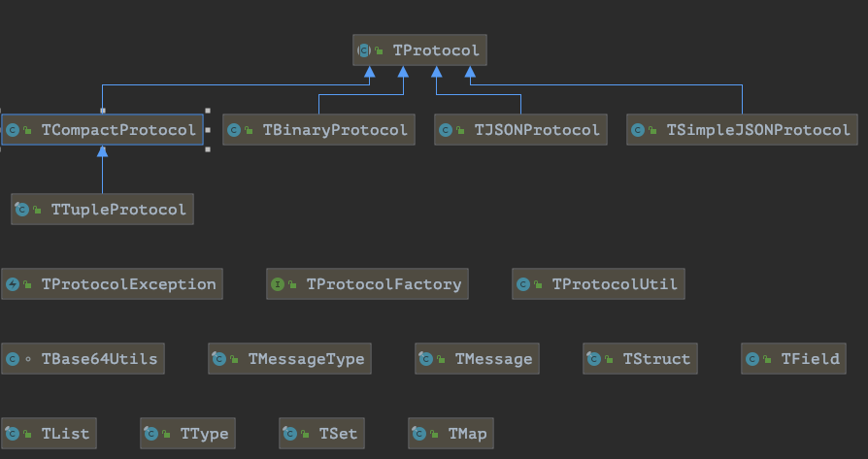Click the TProtocol class icon

pos(364,50)
